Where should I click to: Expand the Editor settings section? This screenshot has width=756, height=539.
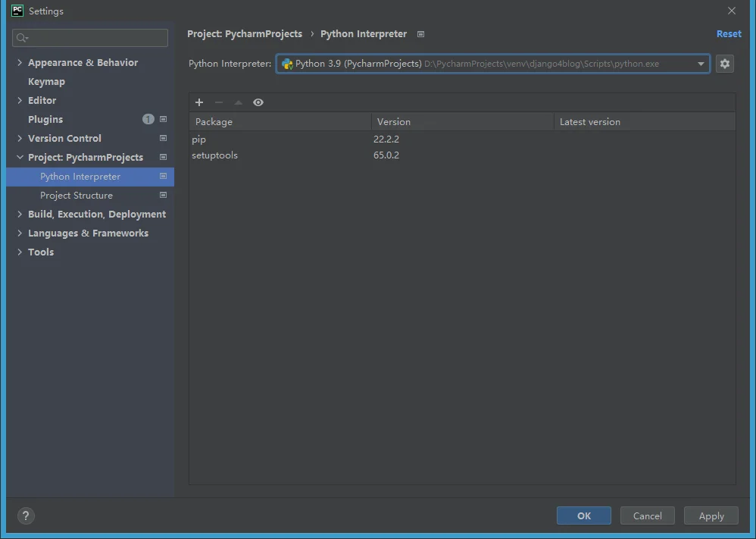coord(20,100)
